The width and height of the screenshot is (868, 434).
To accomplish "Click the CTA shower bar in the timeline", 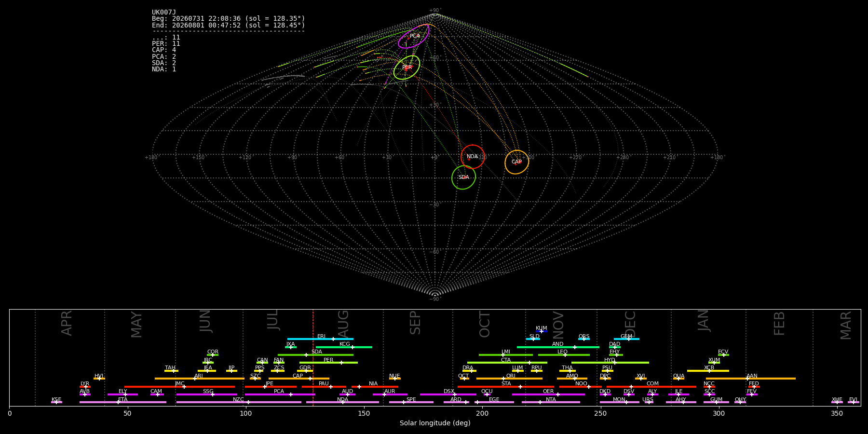I will point(507,363).
